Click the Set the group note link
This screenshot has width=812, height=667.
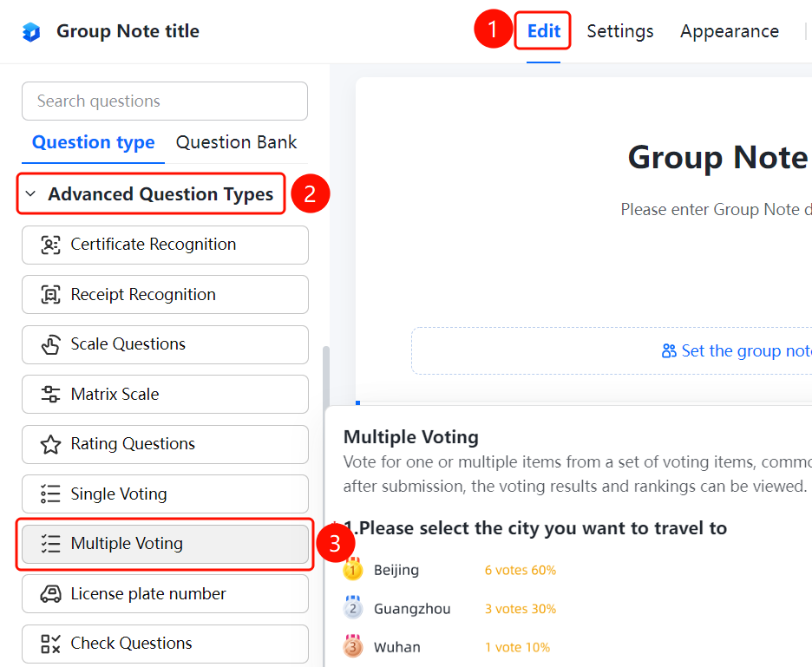[x=746, y=351]
